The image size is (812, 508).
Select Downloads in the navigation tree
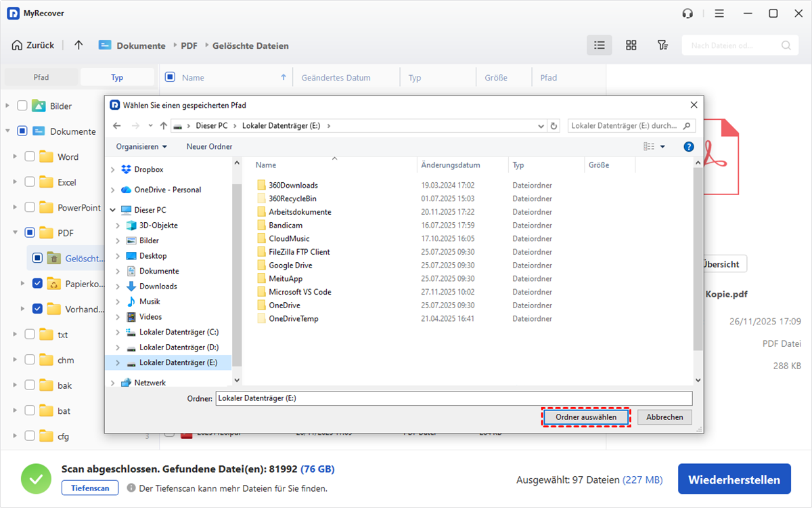point(158,287)
